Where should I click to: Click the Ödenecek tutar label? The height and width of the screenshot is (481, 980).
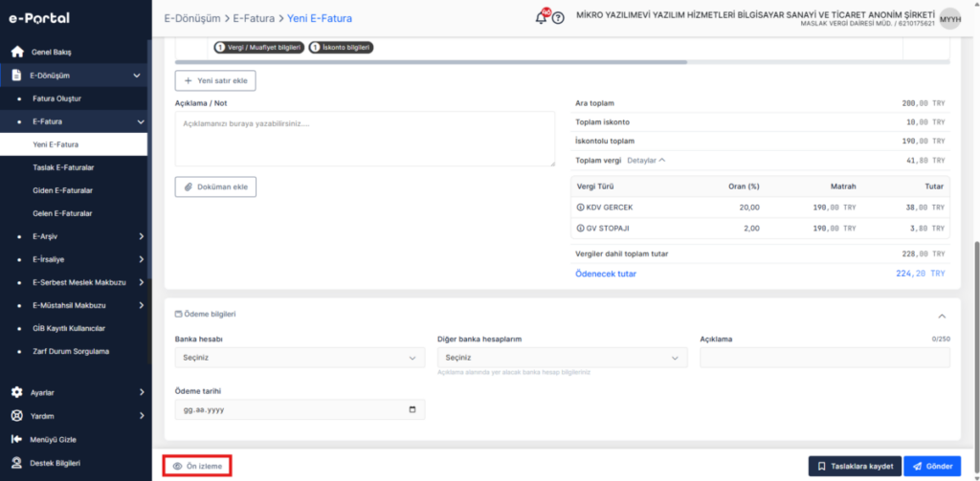[606, 273]
